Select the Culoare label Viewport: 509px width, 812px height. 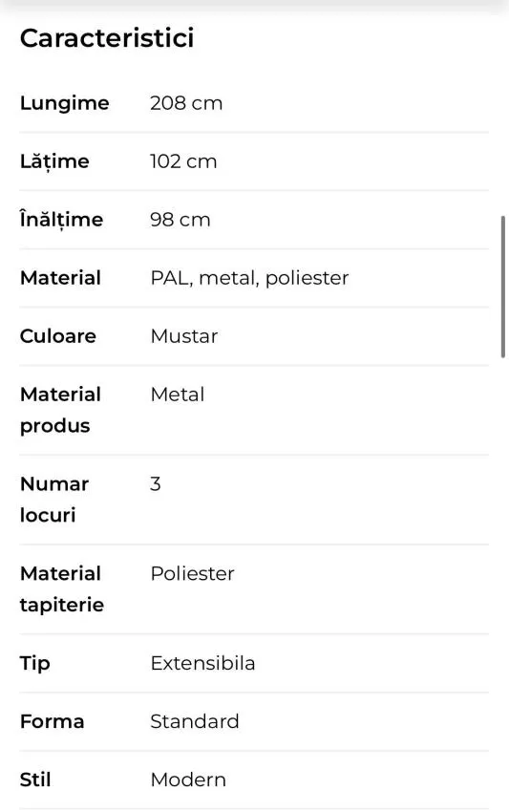point(58,336)
